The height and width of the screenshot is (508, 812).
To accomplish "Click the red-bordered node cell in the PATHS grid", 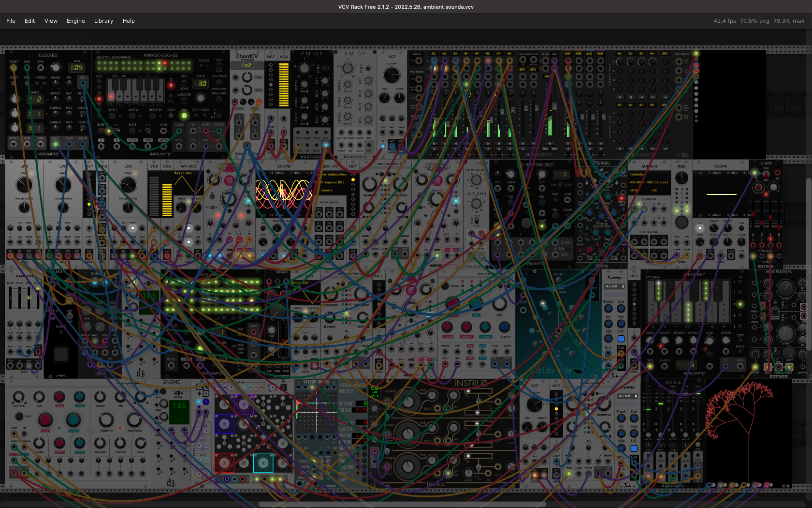I will click(x=224, y=463).
